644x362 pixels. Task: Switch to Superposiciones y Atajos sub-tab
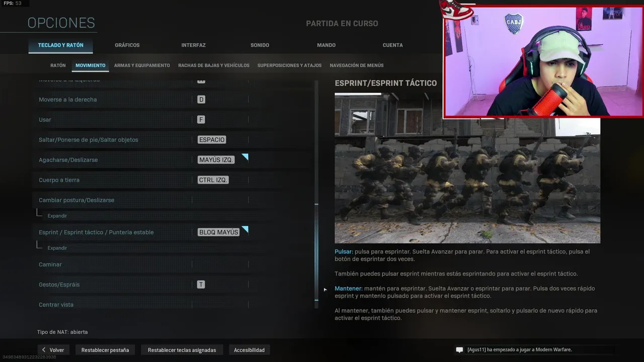click(x=289, y=65)
